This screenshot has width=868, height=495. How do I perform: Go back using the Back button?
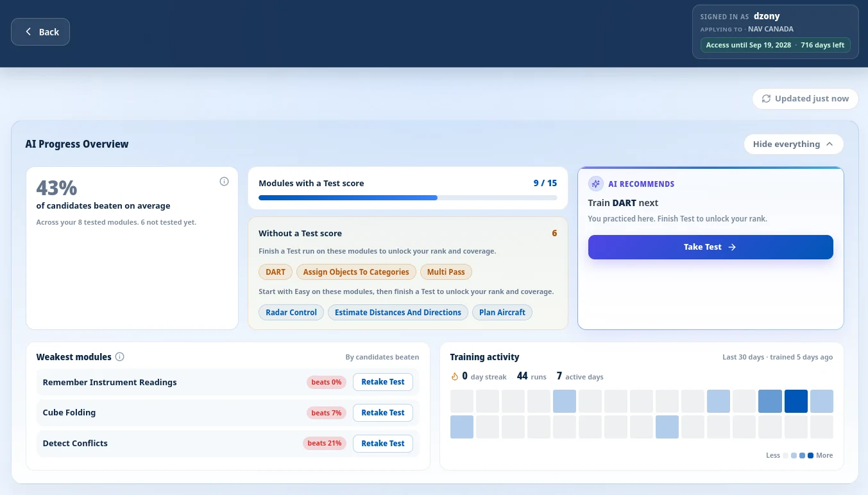tap(40, 32)
